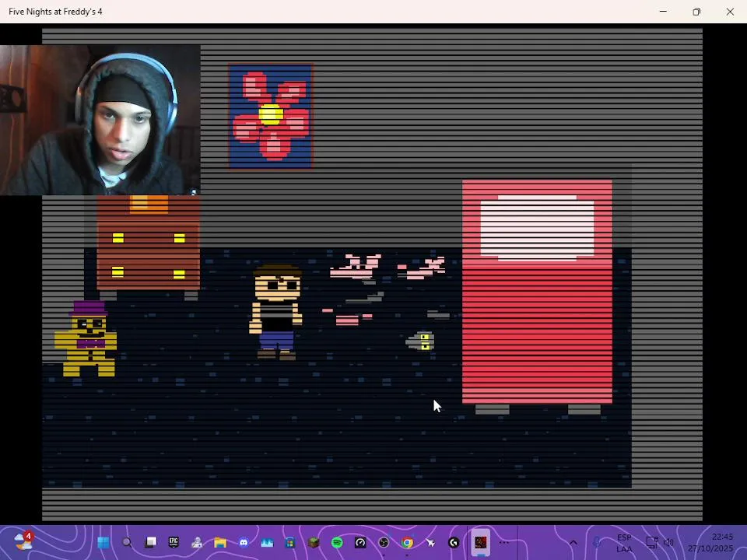
Task: Open network display tray icon
Action: [x=651, y=542]
